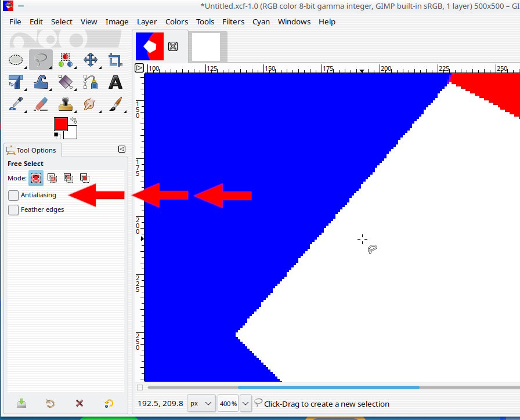Reset colors to default black and white
This screenshot has height=420, width=520.
click(x=57, y=135)
